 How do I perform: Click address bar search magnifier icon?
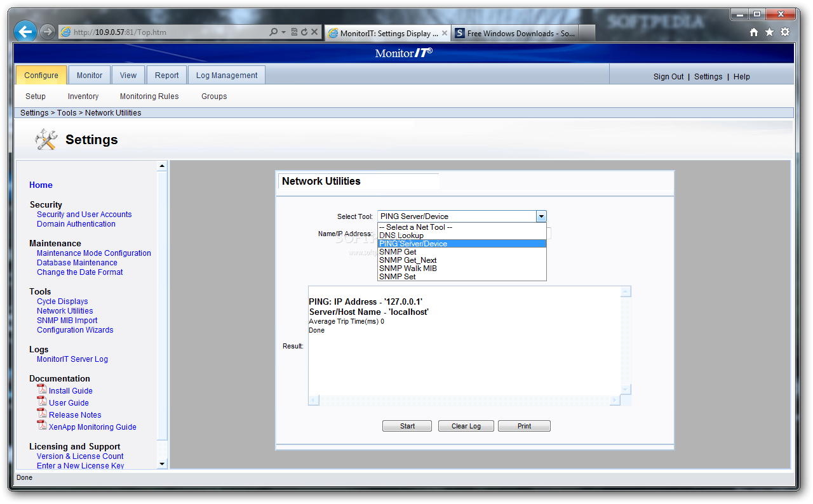273,32
